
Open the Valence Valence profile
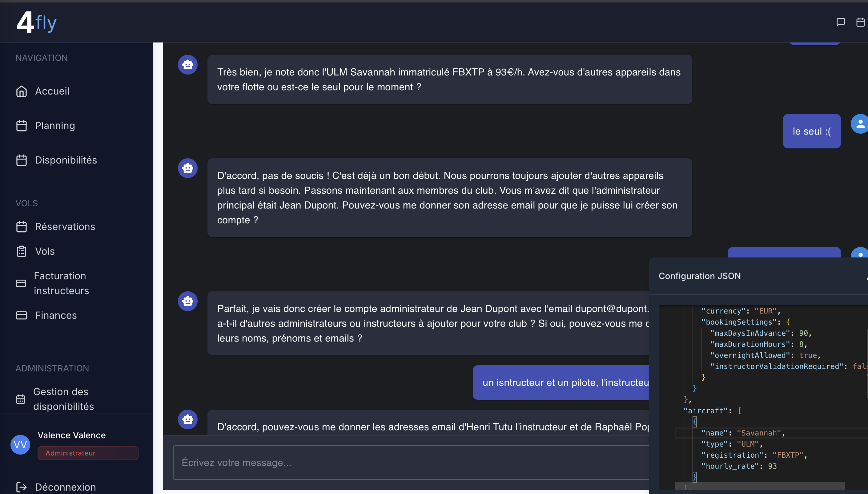pyautogui.click(x=71, y=435)
